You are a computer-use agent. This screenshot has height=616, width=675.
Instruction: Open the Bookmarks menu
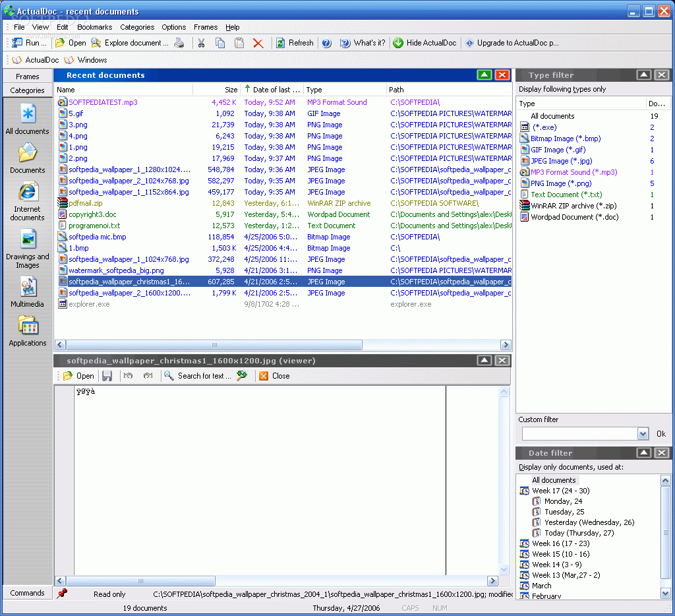(x=95, y=27)
